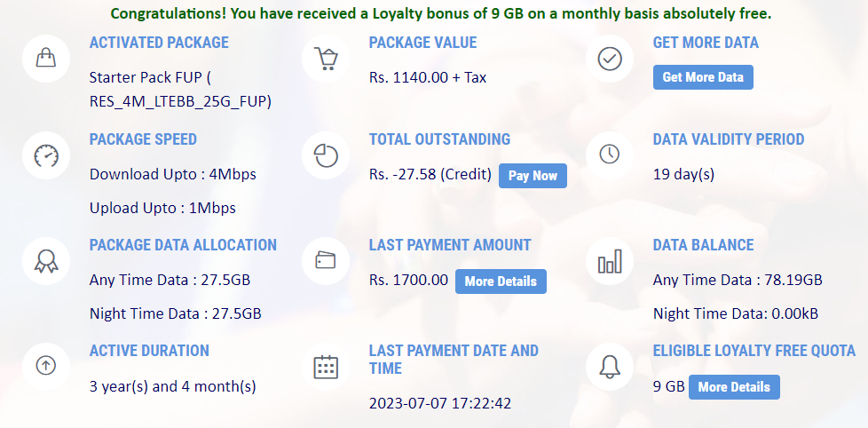Viewport: 868px width, 428px height.
Task: Click the wallet Last Payment Amount icon
Action: pyautogui.click(x=326, y=261)
